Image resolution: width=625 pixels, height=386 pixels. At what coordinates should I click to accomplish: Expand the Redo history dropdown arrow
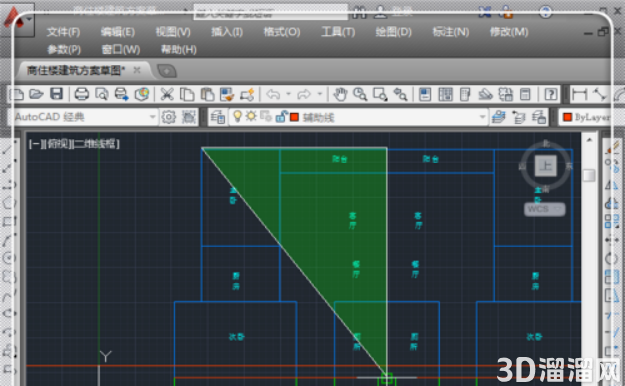coord(319,95)
